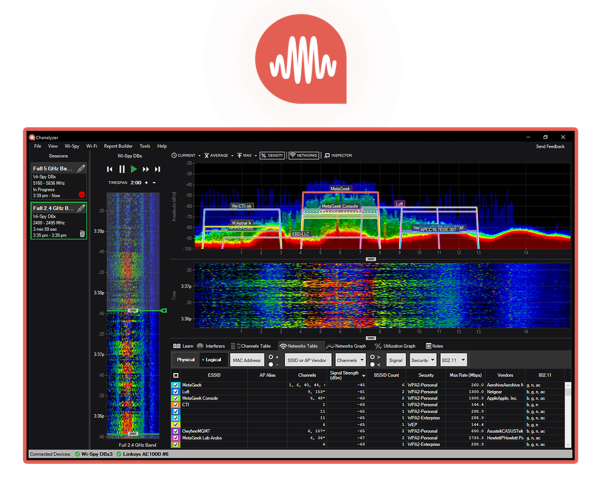Delete the Full 2.4 GHz session
Image resolution: width=600 pixels, height=485 pixels.
click(82, 234)
